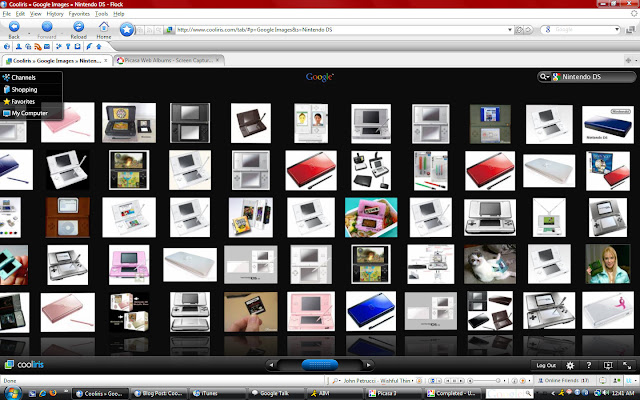The image size is (640, 400).
Task: Click the Cooliris site icon beside address
Action: 169,30
